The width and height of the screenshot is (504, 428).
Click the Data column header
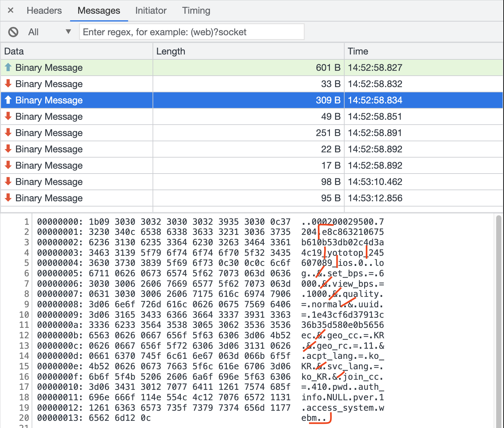tap(77, 51)
